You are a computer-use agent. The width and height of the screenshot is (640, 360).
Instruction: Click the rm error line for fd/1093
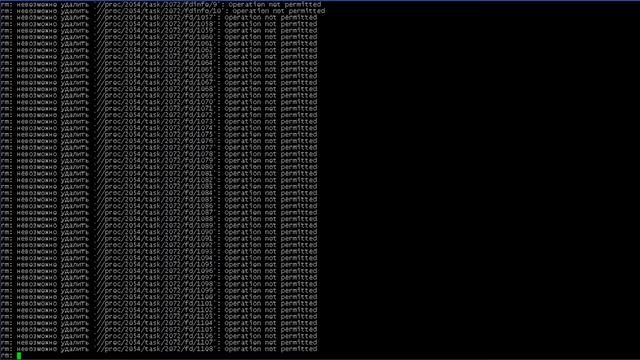(x=158, y=252)
